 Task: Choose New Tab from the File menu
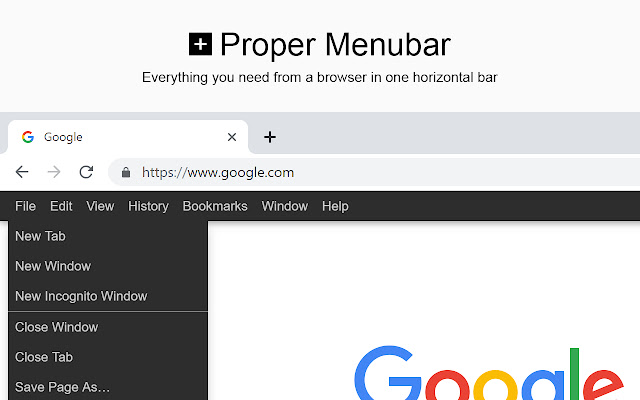[108, 236]
